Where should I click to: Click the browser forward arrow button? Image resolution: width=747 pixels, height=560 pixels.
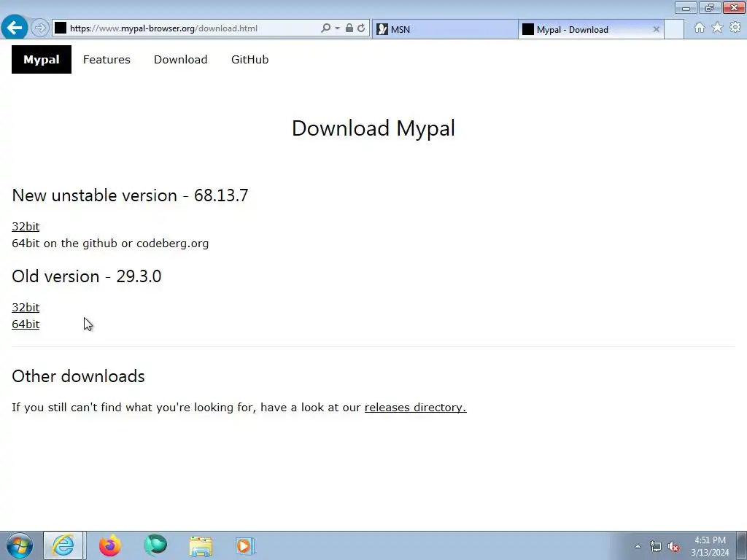(x=40, y=28)
